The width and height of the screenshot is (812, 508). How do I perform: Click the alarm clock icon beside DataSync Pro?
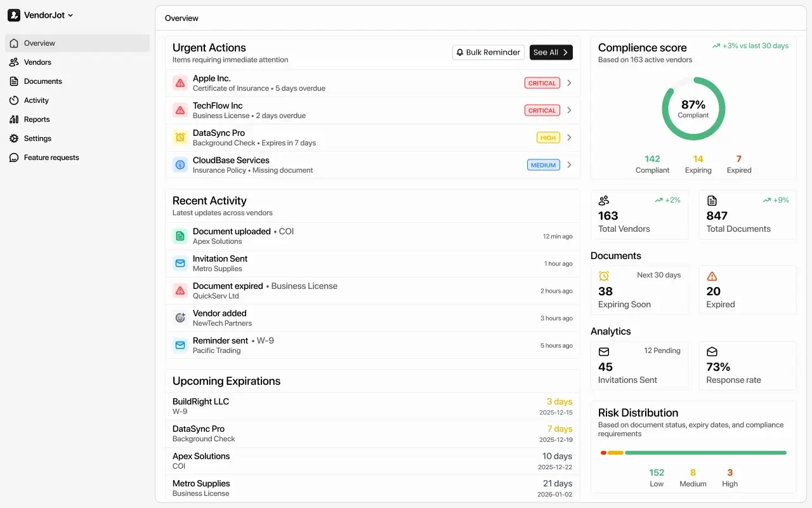[180, 138]
